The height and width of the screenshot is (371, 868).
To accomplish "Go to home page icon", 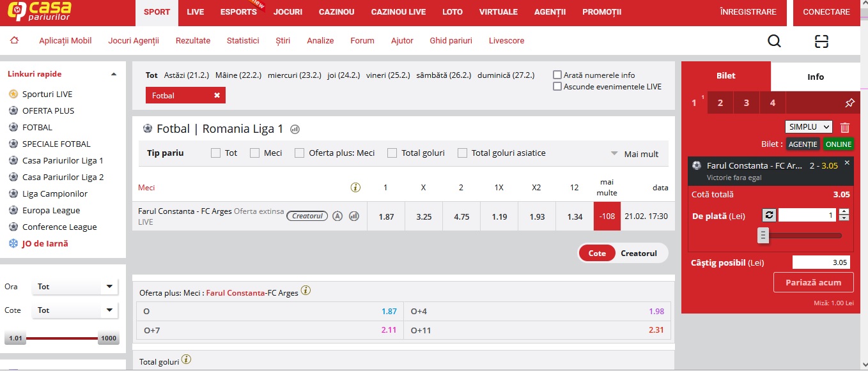I will tap(14, 40).
